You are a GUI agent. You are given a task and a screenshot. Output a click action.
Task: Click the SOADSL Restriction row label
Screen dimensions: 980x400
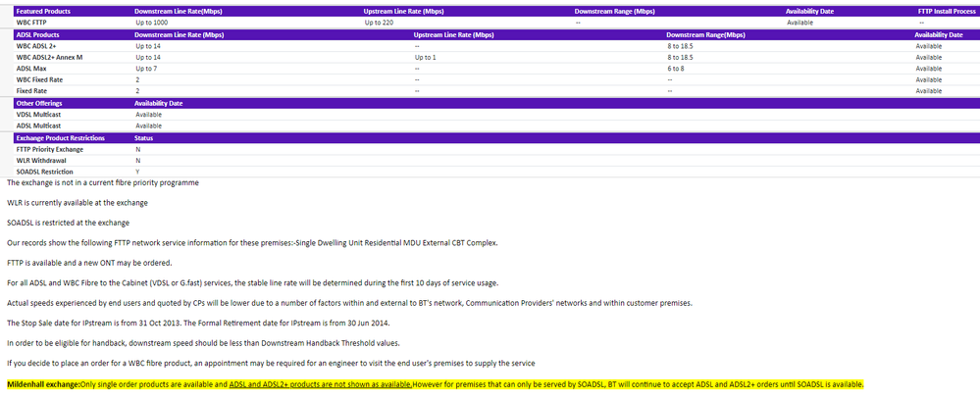click(44, 172)
